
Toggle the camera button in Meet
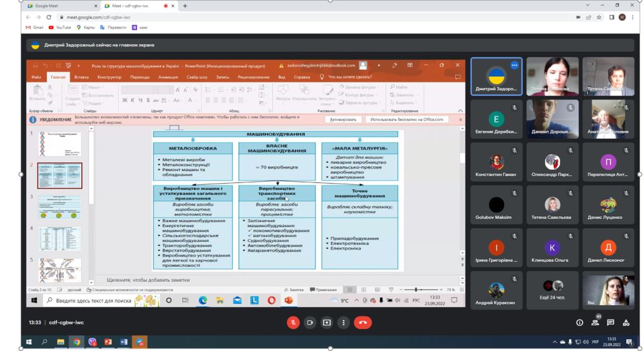point(310,323)
